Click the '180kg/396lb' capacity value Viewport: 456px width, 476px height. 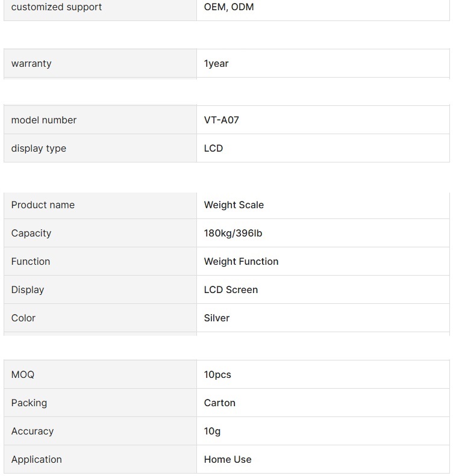(233, 233)
